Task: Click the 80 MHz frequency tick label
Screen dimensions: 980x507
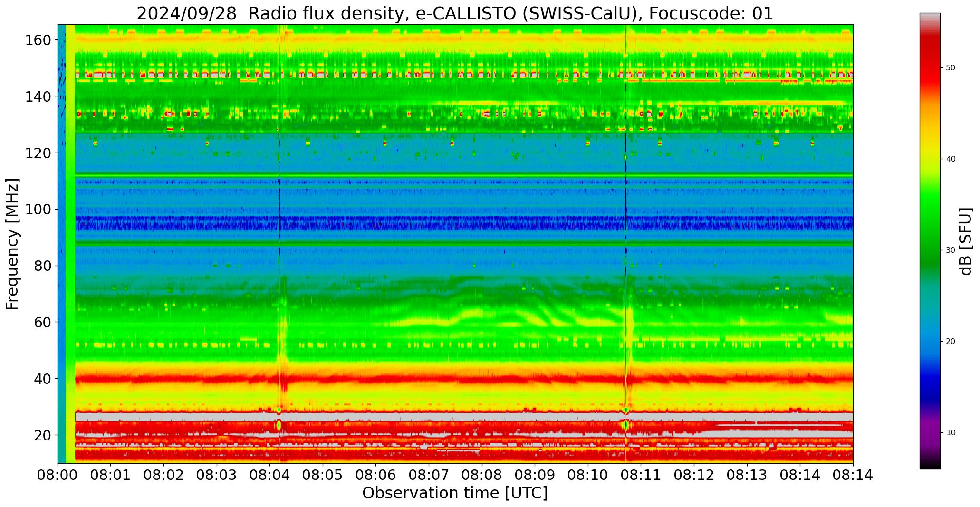Action: point(43,266)
